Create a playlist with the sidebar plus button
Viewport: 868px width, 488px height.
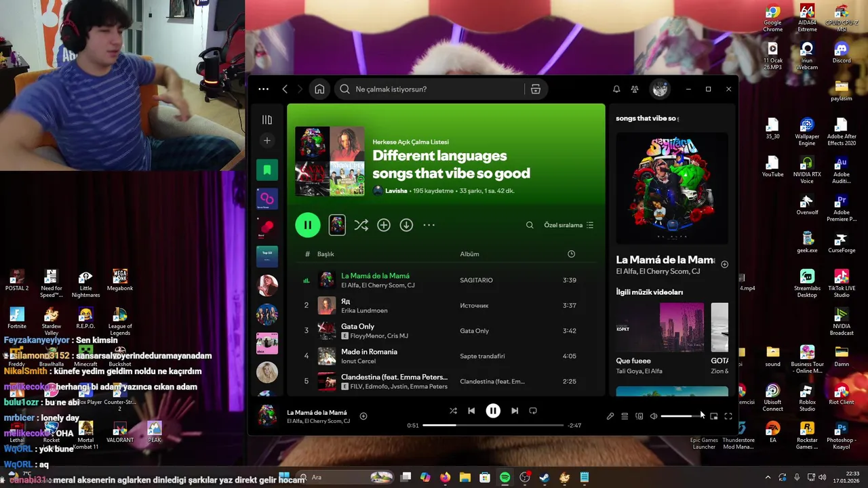point(267,140)
